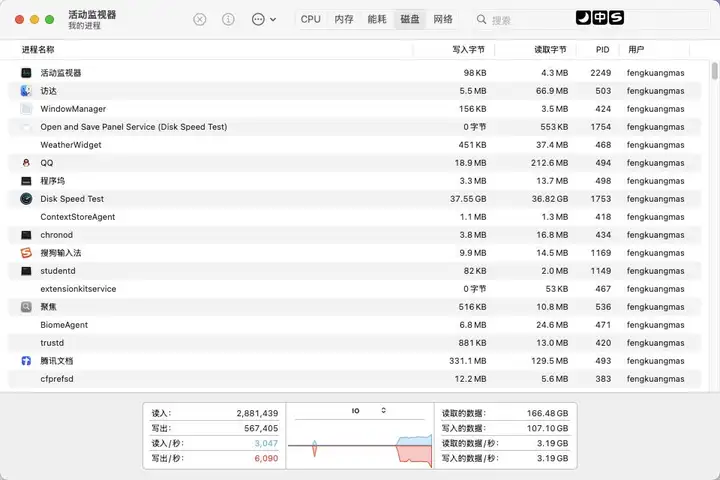Click the 搜索 search field
The height and width of the screenshot is (480, 720).
[592, 20]
